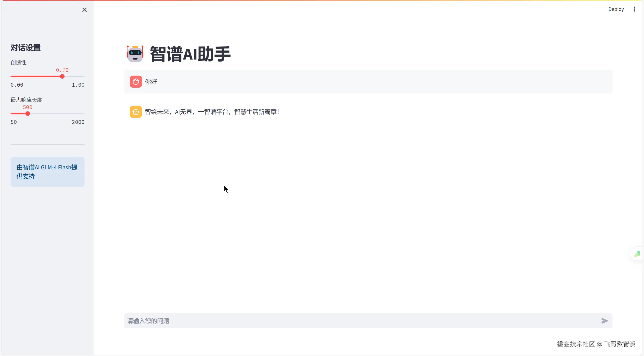The height and width of the screenshot is (356, 644).
Task: Click the red user avatar icon
Action: pos(136,82)
